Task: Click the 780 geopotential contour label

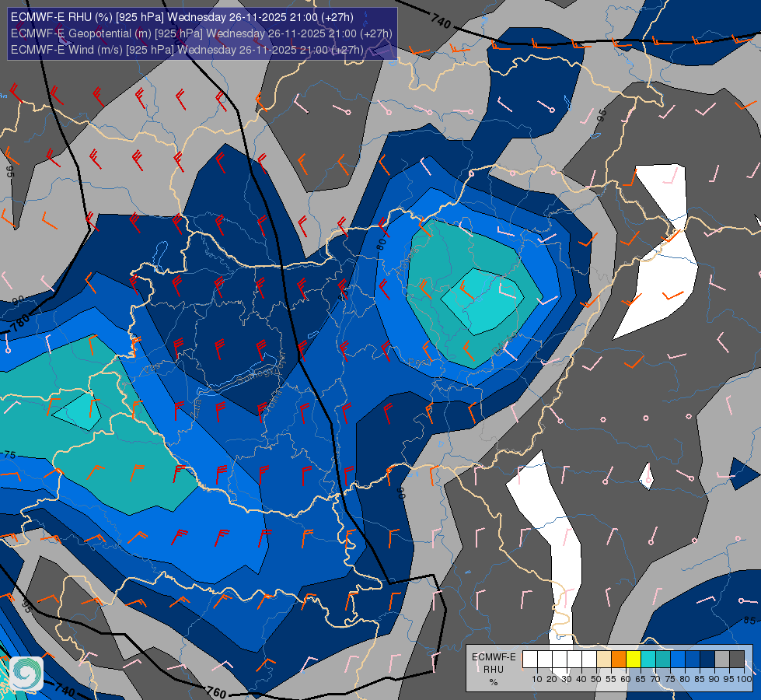Action: pos(20,324)
